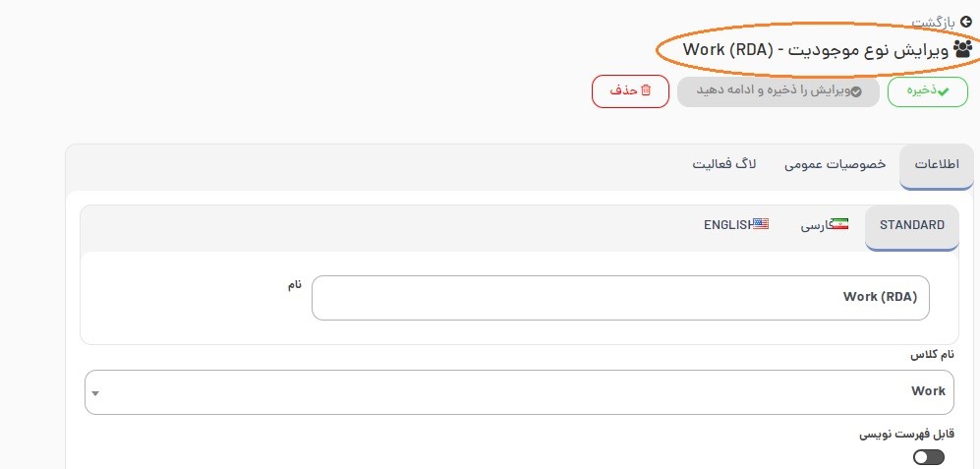This screenshot has height=469, width=980.
Task: Select the اطلاعات tab
Action: [x=936, y=165]
